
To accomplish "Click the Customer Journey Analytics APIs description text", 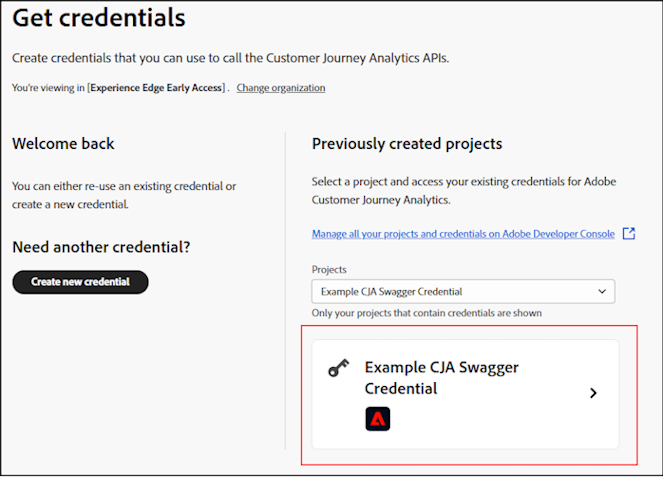I will [x=230, y=58].
